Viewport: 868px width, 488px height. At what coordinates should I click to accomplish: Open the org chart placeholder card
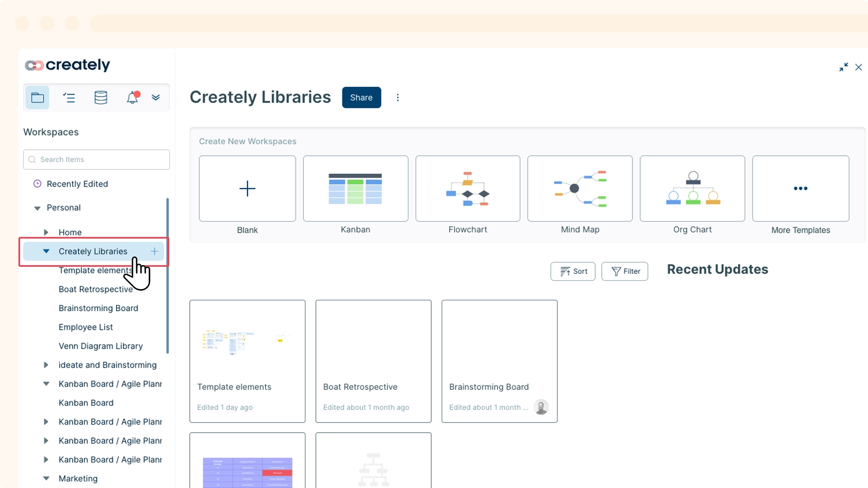coord(373,460)
